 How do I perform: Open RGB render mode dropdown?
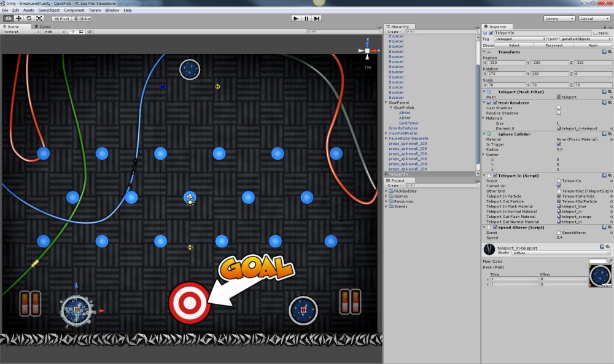click(55, 32)
